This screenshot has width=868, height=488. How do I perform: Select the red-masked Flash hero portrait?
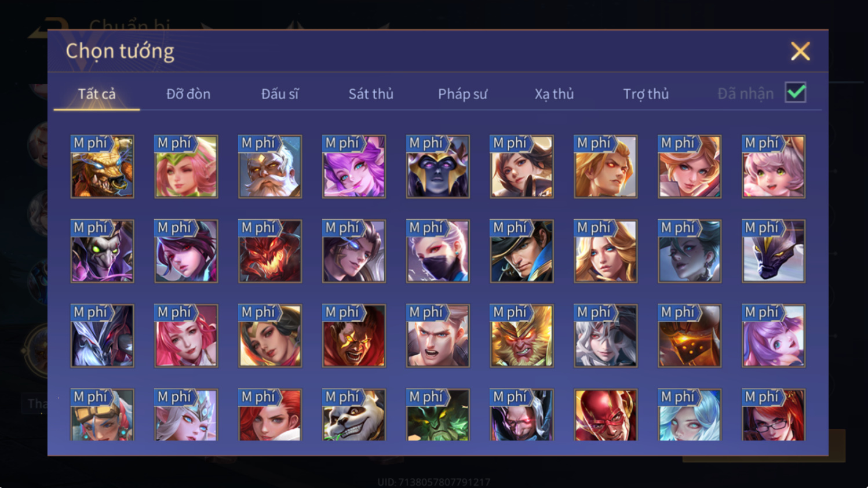[x=606, y=415]
